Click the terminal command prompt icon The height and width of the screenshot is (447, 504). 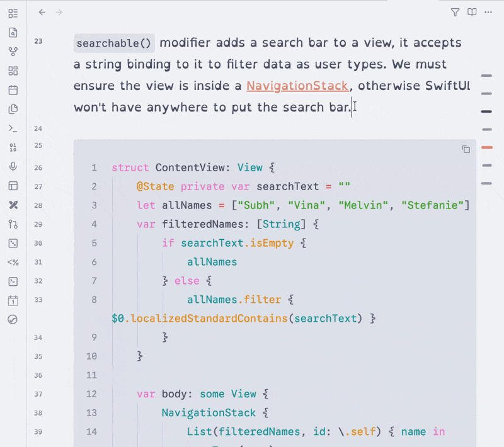pyautogui.click(x=13, y=128)
